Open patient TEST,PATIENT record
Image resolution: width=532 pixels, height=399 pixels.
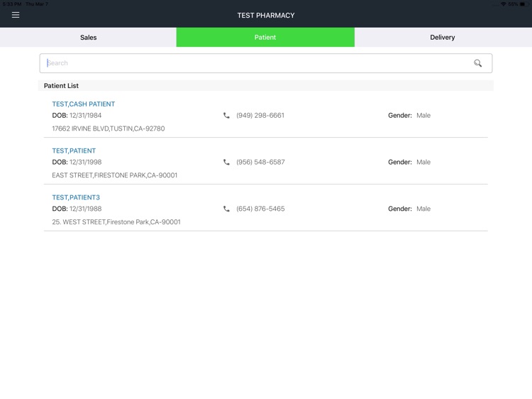74,151
